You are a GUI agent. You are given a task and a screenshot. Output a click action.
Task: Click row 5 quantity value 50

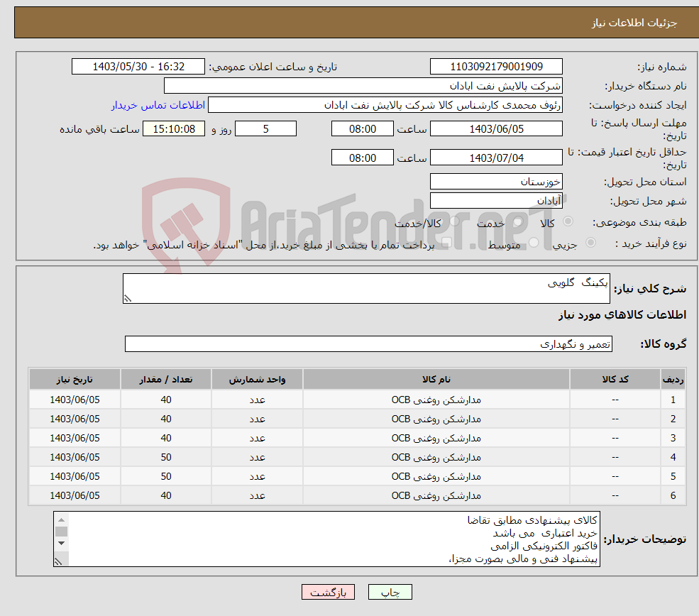pyautogui.click(x=166, y=476)
